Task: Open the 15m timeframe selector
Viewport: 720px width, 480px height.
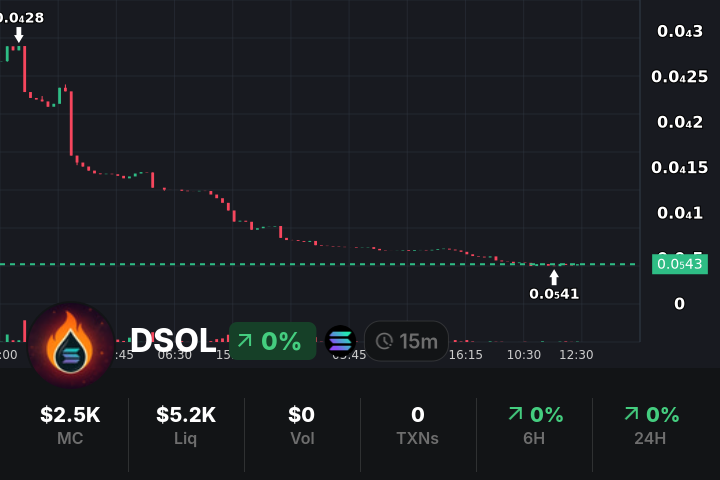Action: tap(406, 341)
